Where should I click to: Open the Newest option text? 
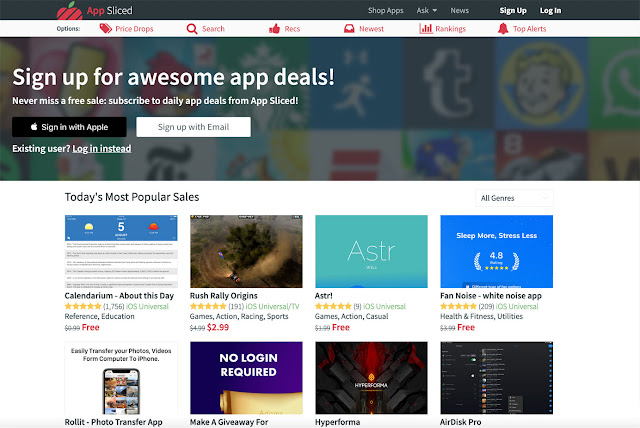[x=371, y=29]
